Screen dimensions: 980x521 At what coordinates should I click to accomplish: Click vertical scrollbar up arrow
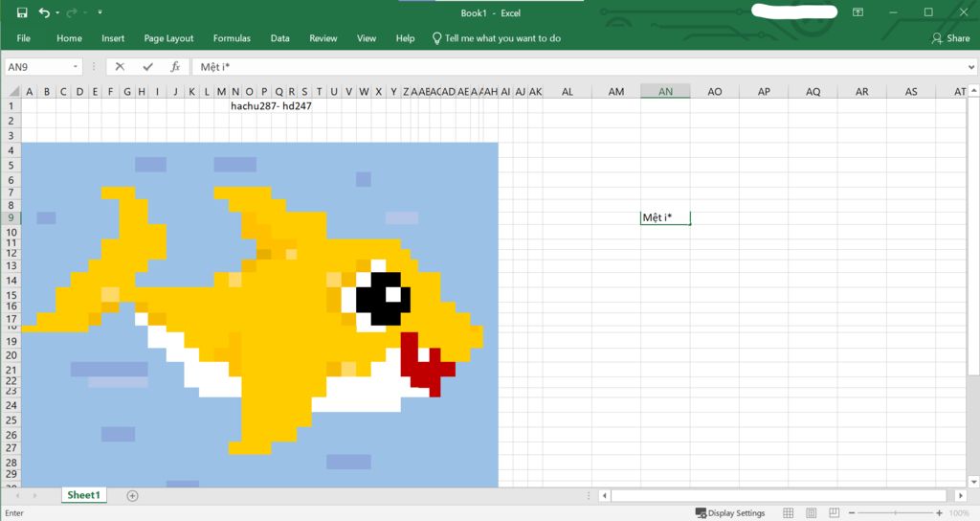click(973, 91)
